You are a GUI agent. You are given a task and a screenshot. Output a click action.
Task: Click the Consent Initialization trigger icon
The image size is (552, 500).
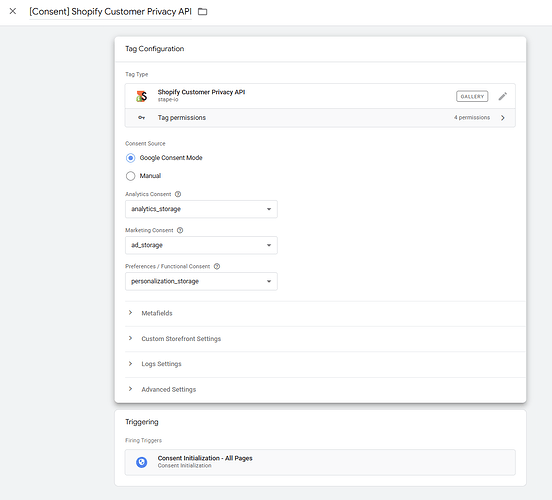click(x=142, y=462)
